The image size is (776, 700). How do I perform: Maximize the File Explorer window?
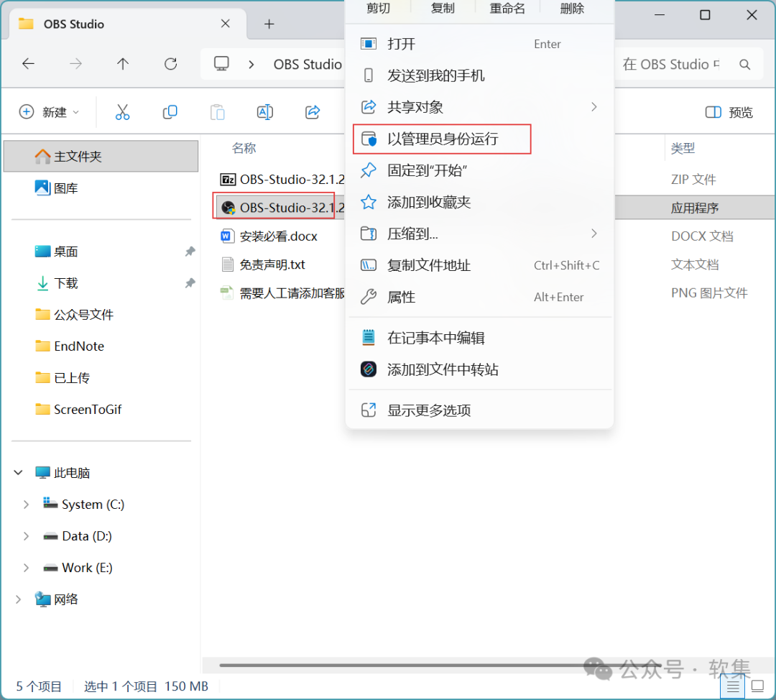pos(706,15)
